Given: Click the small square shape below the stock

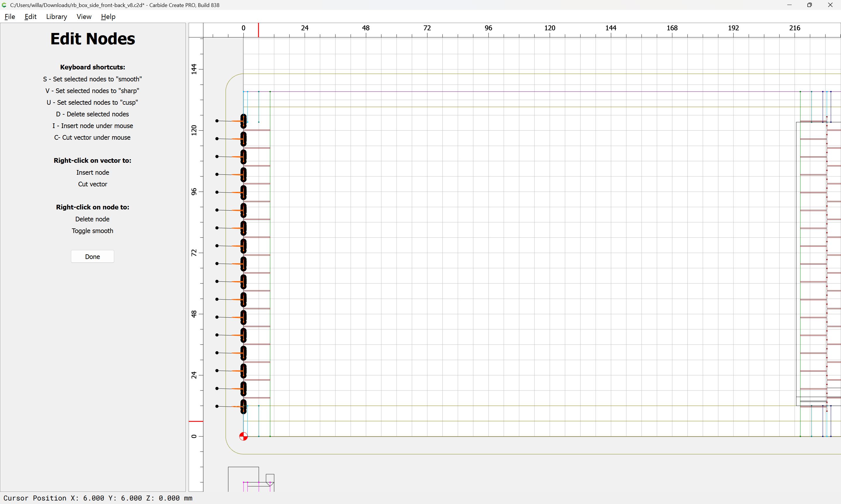Looking at the screenshot, I should (x=270, y=478).
